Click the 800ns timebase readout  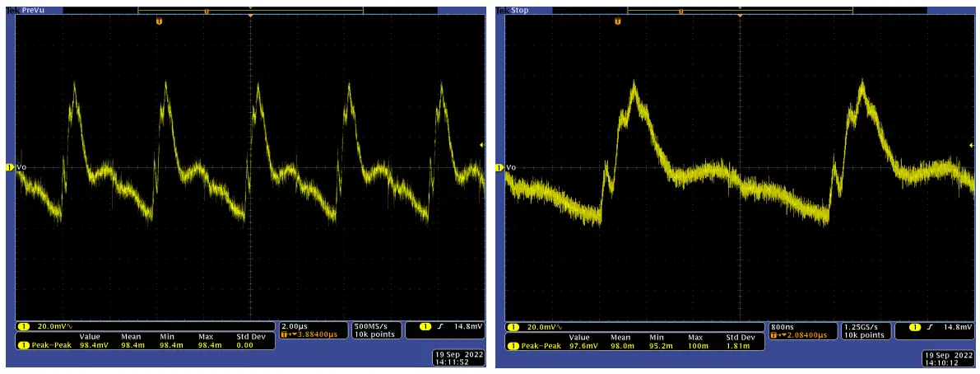pos(781,326)
